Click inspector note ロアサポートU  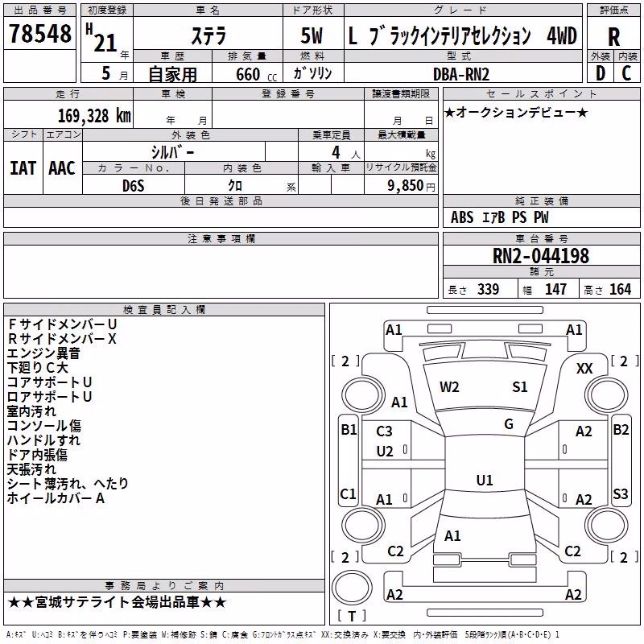[49, 397]
